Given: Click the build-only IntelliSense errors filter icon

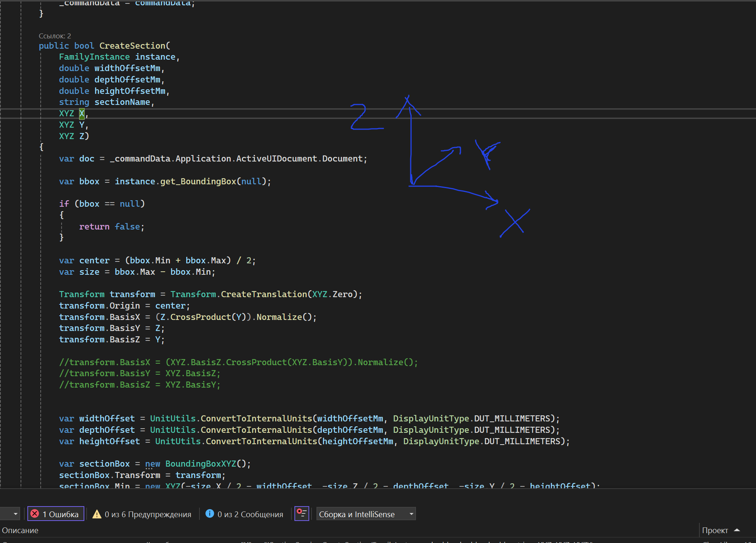Looking at the screenshot, I should point(302,513).
